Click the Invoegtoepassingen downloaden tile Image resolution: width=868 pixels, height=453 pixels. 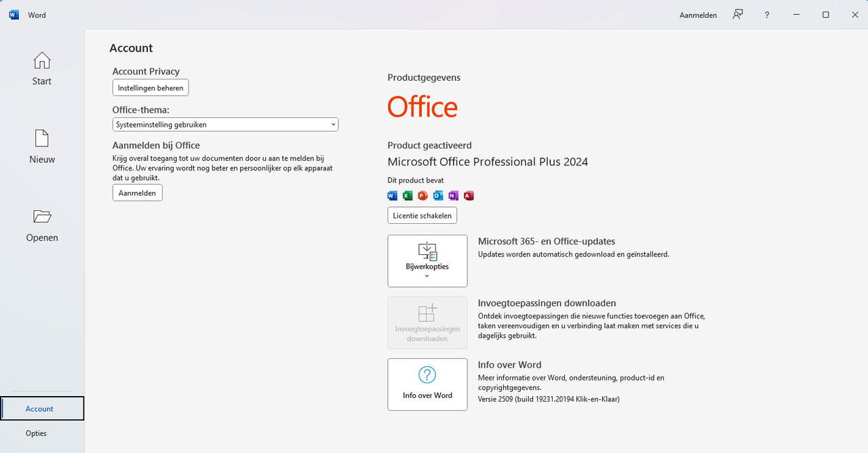pos(427,323)
